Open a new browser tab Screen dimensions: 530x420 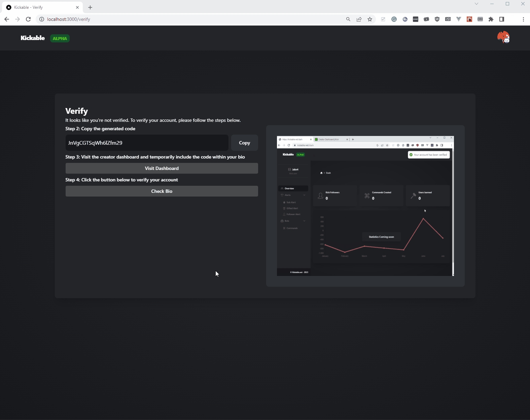(90, 7)
